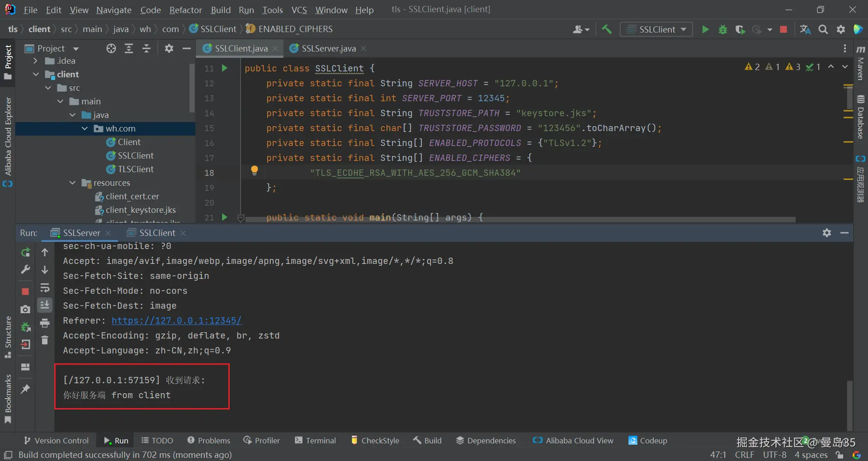Screen dimensions: 868x461
Task: Open the File menu
Action: pos(30,9)
